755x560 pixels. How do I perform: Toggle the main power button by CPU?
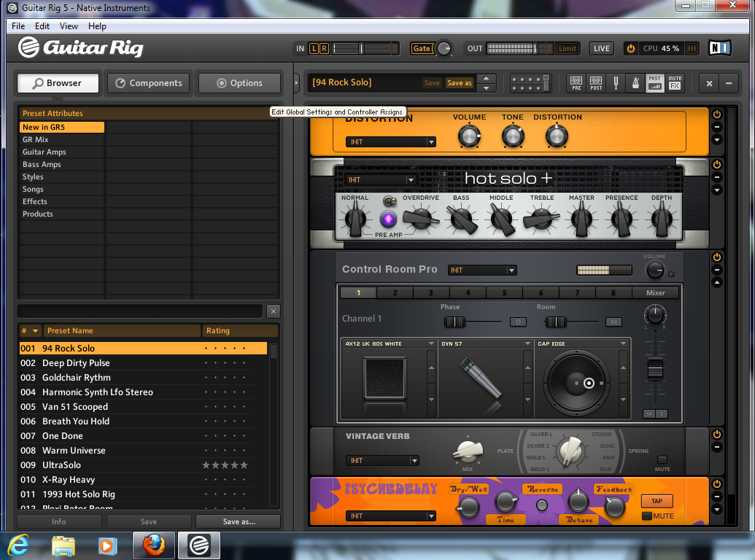[x=631, y=49]
